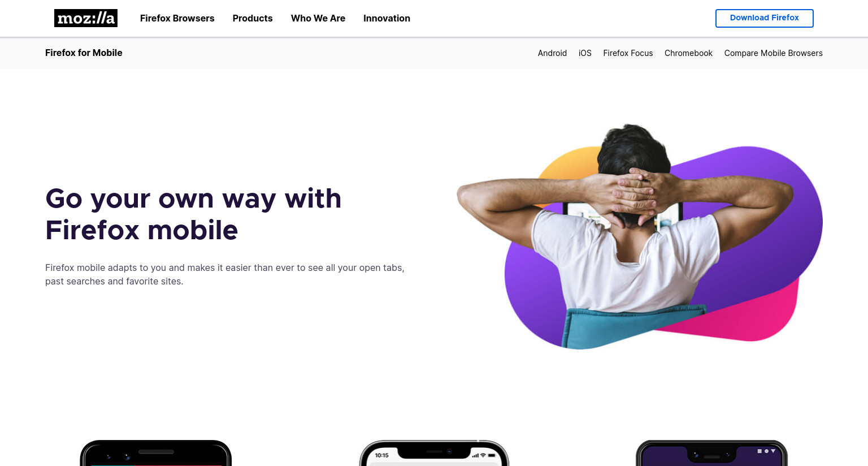
Task: Click the signal status icons on middle phone
Action: pos(483,455)
